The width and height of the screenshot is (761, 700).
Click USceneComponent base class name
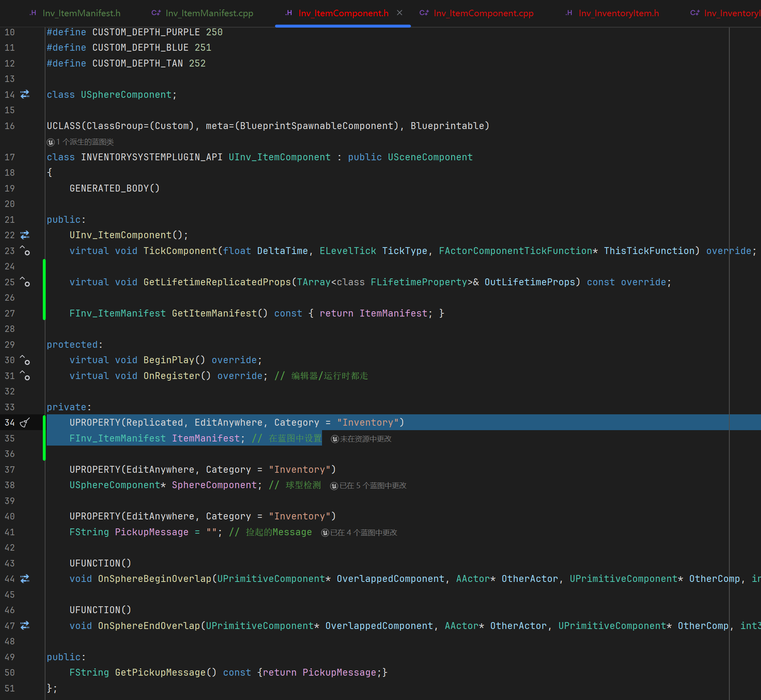click(x=430, y=157)
